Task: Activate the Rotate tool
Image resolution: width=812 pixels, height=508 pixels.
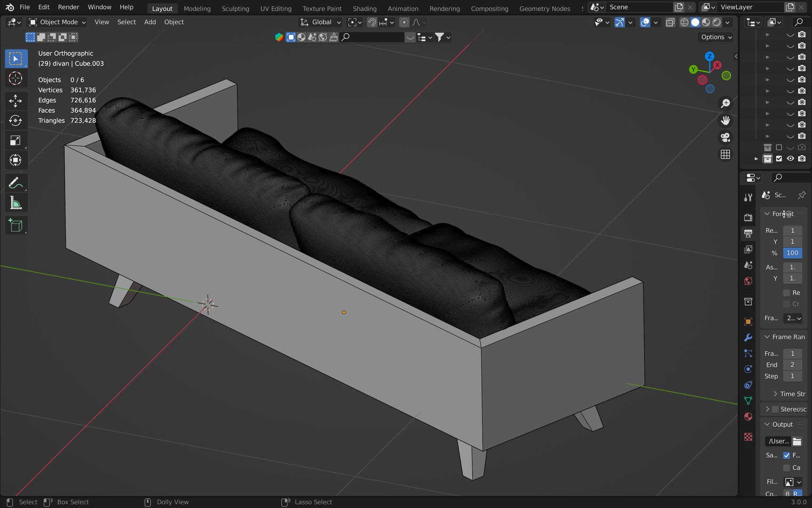Action: 16,120
